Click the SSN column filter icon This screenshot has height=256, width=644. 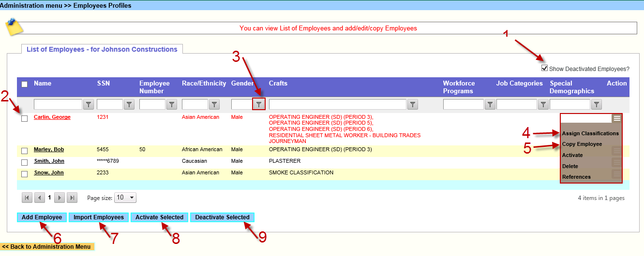coord(129,104)
